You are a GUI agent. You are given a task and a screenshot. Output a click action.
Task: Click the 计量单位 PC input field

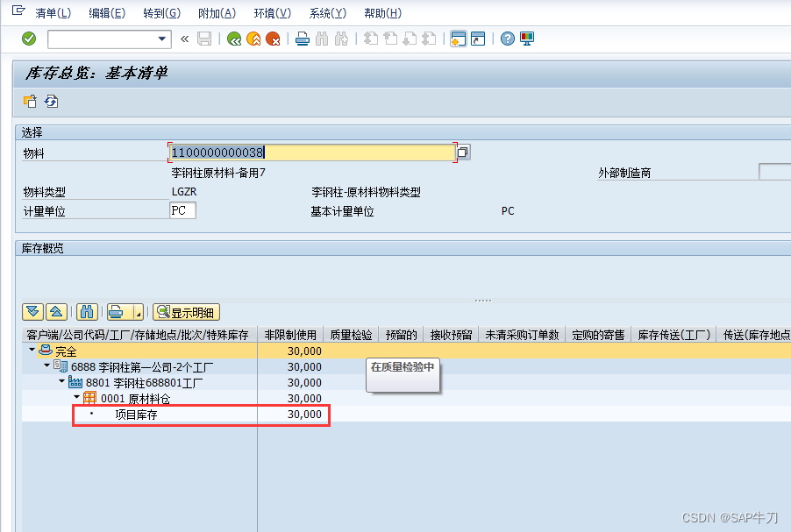pos(182,210)
